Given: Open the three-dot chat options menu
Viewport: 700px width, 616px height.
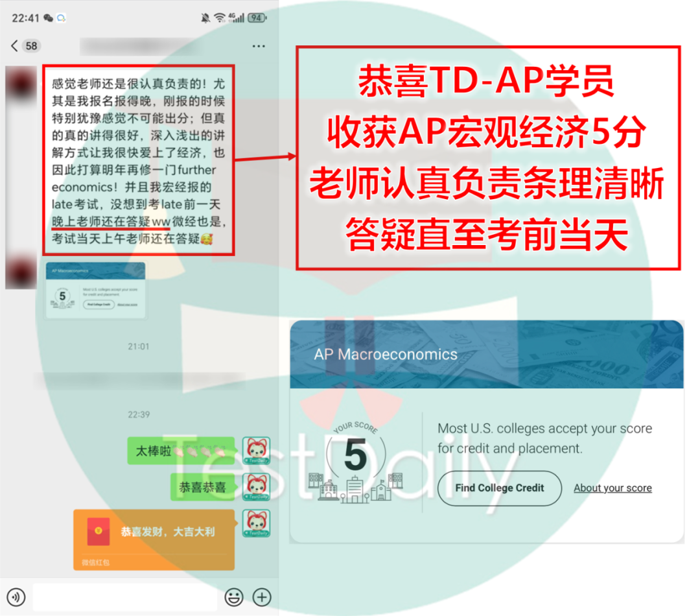Looking at the screenshot, I should tap(258, 45).
